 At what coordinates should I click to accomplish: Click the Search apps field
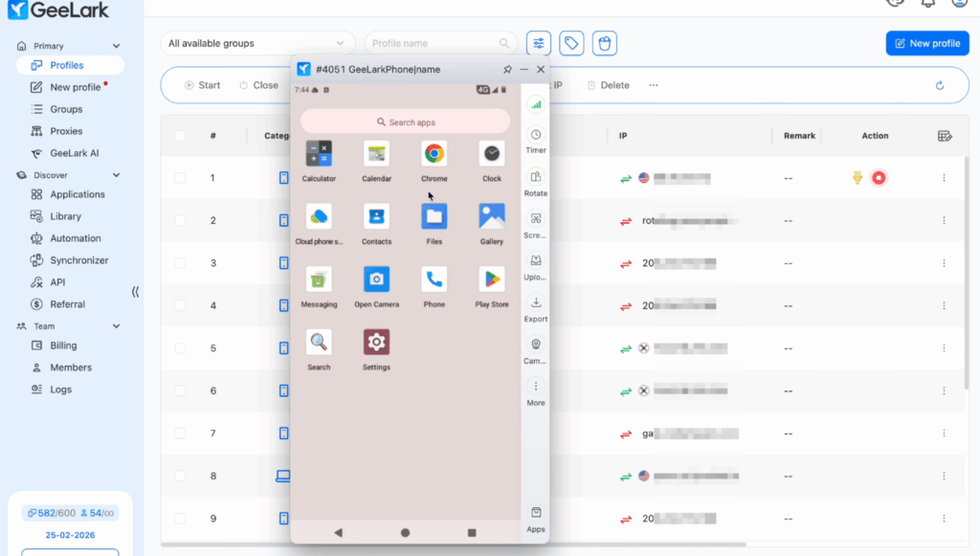405,122
